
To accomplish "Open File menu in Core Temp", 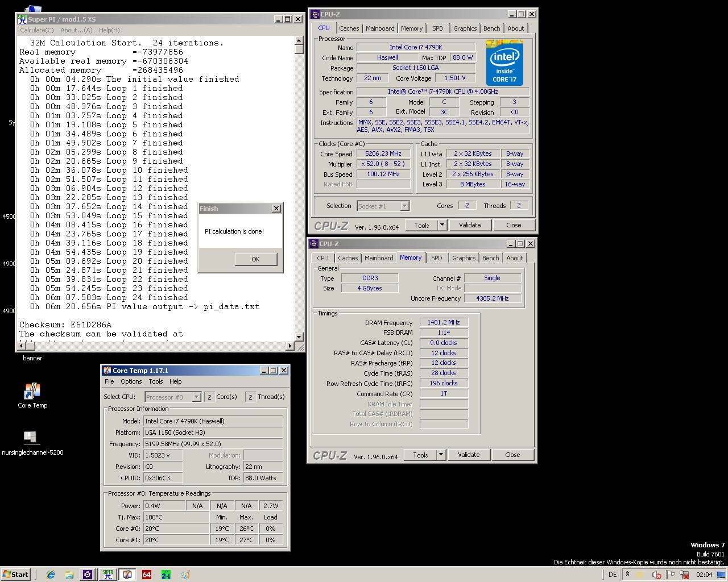I will click(x=109, y=381).
